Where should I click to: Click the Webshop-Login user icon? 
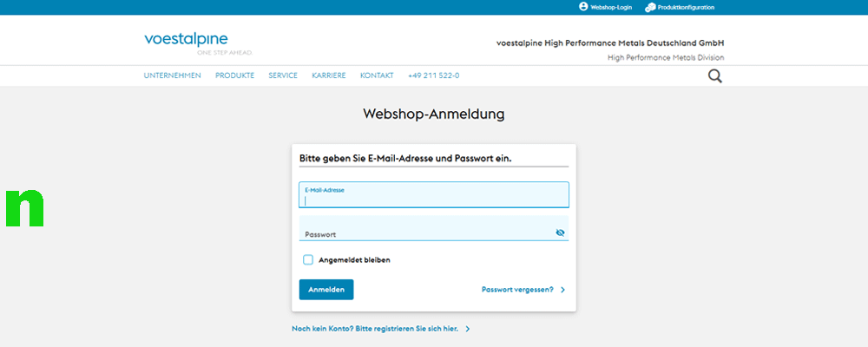(x=583, y=7)
